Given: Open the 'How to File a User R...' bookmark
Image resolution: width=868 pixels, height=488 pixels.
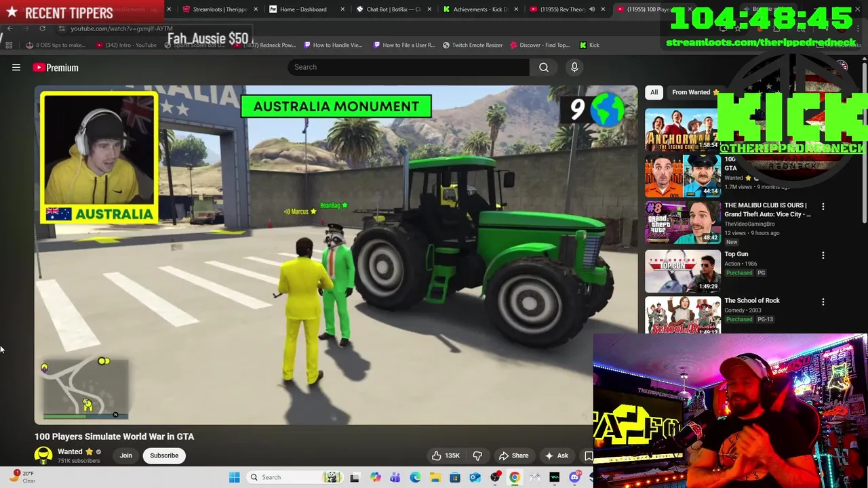Looking at the screenshot, I should [403, 45].
